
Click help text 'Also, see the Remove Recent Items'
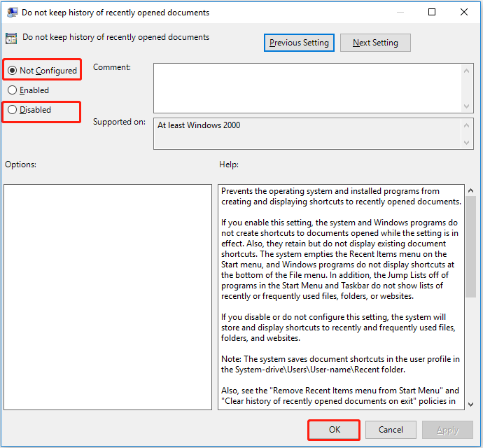pos(340,395)
